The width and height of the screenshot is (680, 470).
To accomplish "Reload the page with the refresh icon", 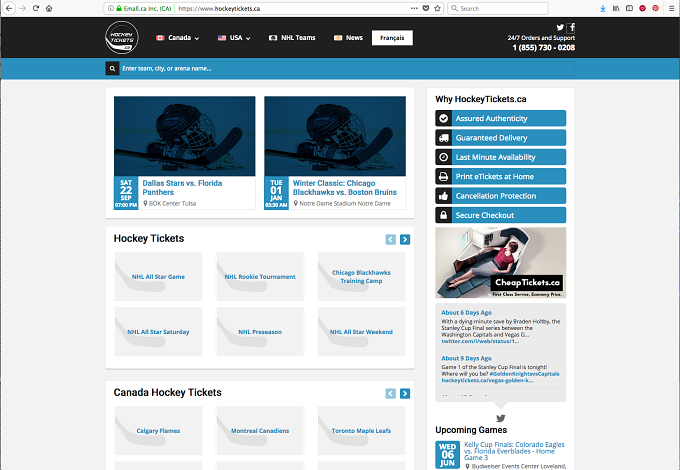I will [36, 8].
